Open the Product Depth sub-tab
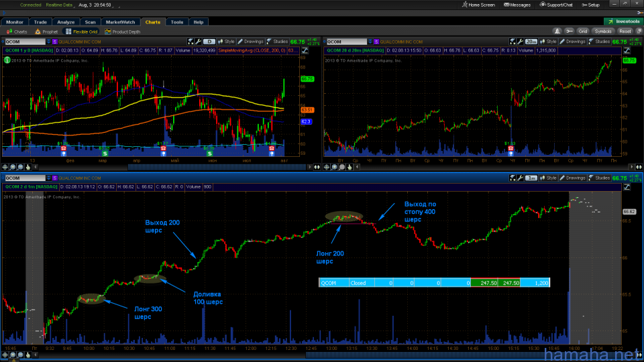644x362 pixels. [122, 32]
